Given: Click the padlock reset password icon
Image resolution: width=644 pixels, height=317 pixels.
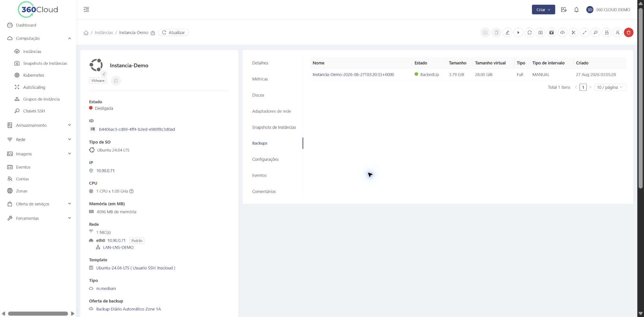Looking at the screenshot, I should 607,33.
